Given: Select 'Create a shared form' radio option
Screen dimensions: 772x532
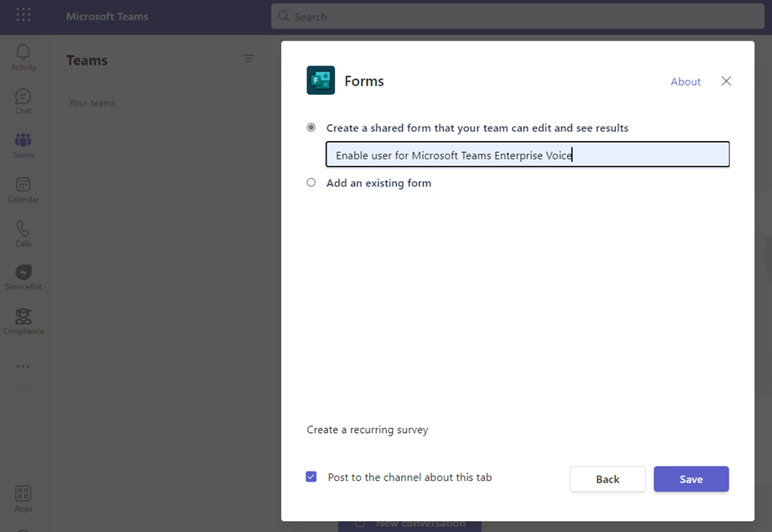Looking at the screenshot, I should pyautogui.click(x=311, y=128).
